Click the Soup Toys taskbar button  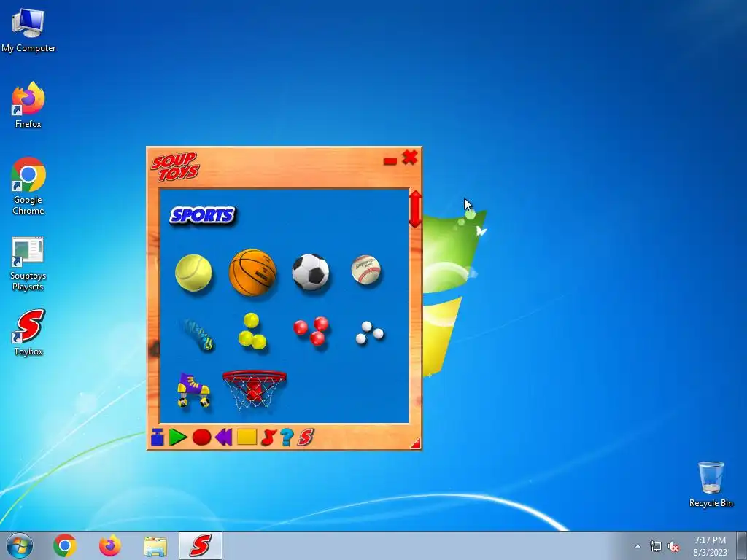click(201, 545)
